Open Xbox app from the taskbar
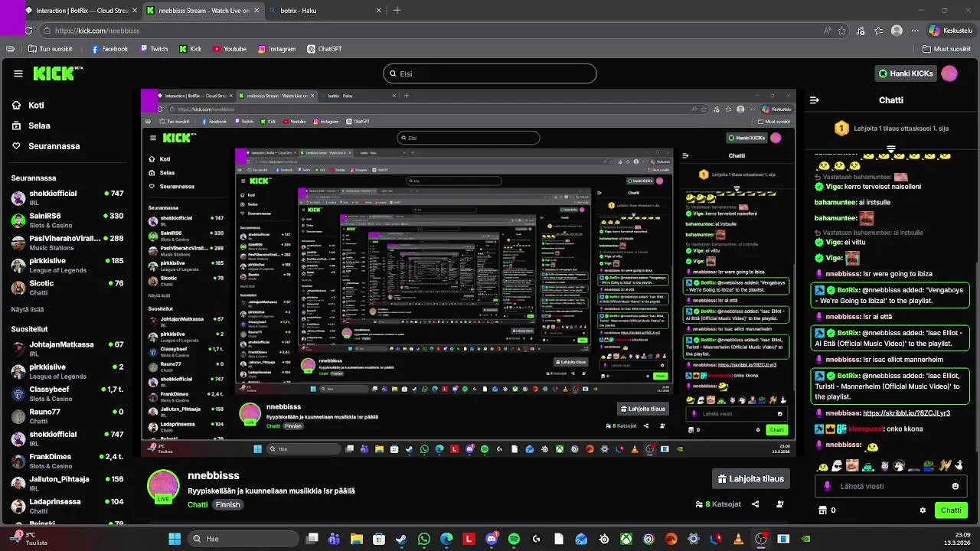This screenshot has height=551, width=980. point(626,539)
